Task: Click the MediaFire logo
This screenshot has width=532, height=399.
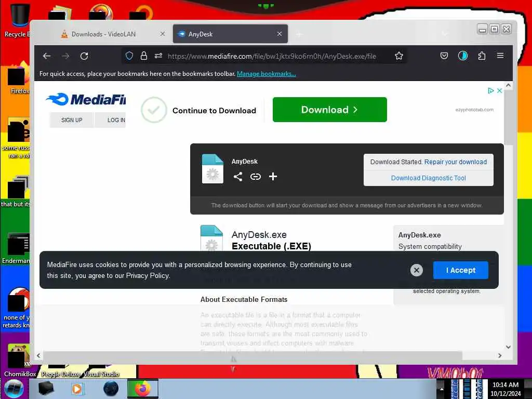Action: (x=86, y=99)
